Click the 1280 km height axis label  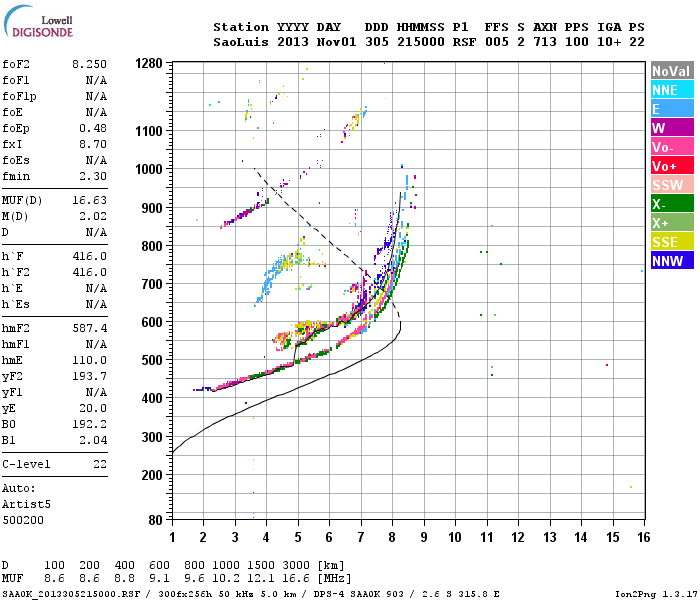click(149, 63)
